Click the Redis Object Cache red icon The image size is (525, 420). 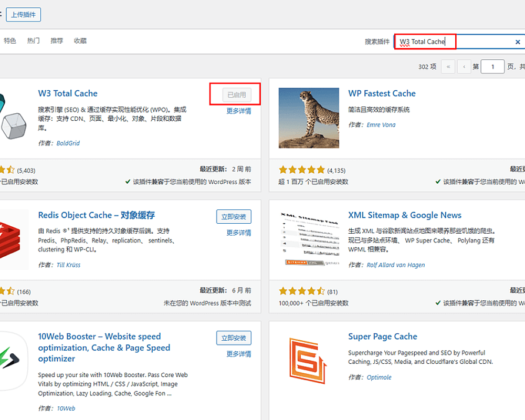(x=13, y=239)
